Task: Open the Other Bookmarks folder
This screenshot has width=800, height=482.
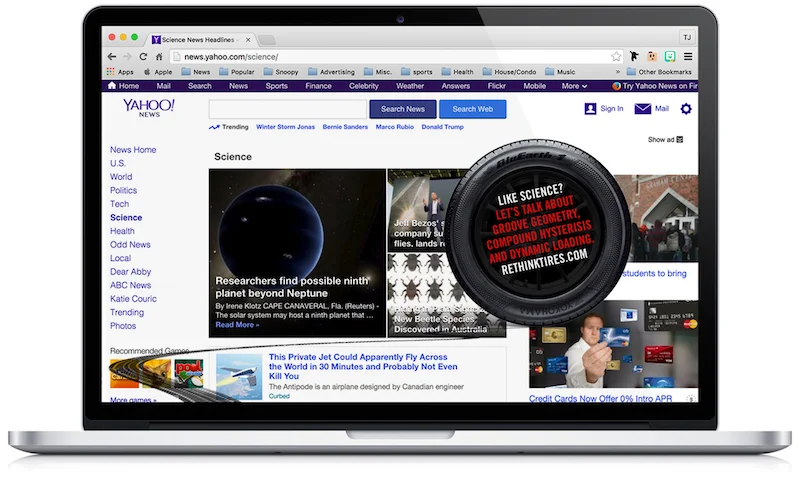Action: pos(659,72)
